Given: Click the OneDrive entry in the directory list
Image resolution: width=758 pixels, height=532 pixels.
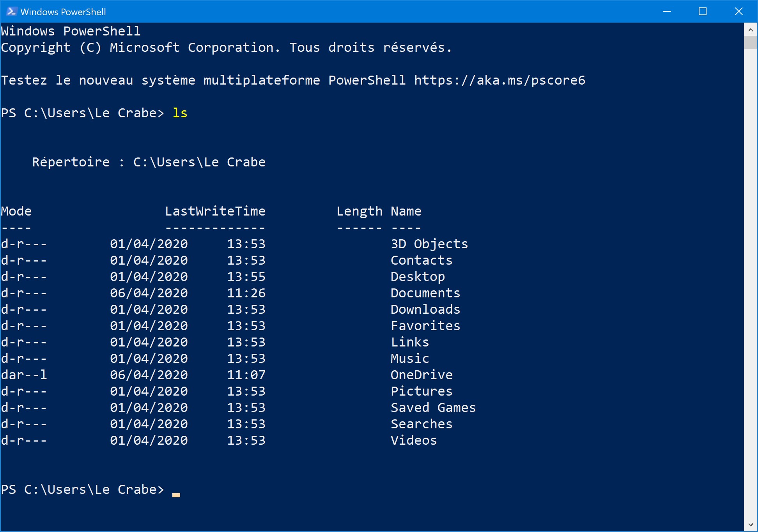Looking at the screenshot, I should (422, 375).
